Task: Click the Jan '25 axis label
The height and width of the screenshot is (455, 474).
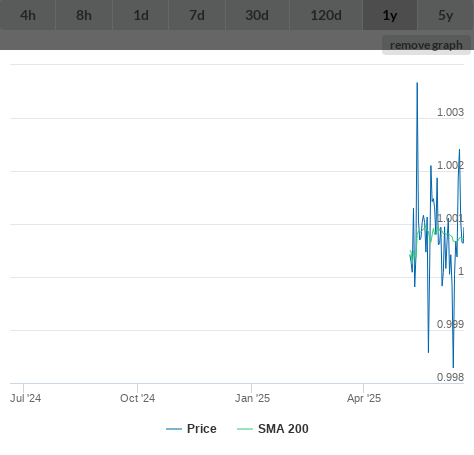Action: click(x=252, y=398)
